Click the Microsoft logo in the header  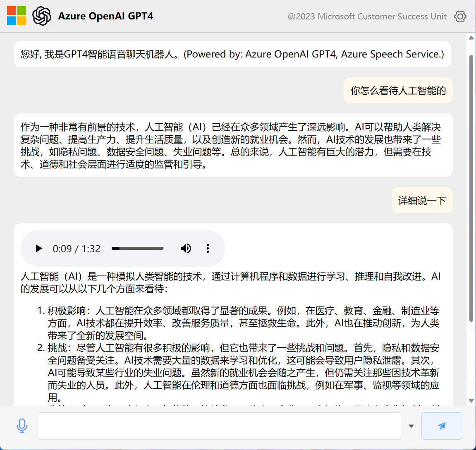(17, 16)
